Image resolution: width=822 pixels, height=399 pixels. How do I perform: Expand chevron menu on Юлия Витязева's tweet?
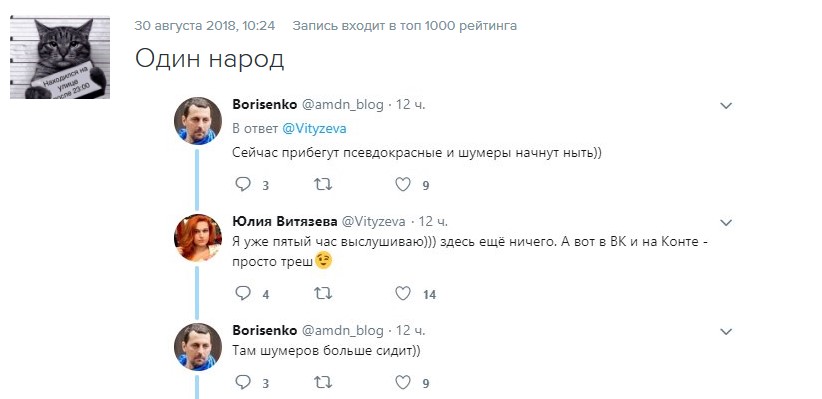(x=726, y=223)
